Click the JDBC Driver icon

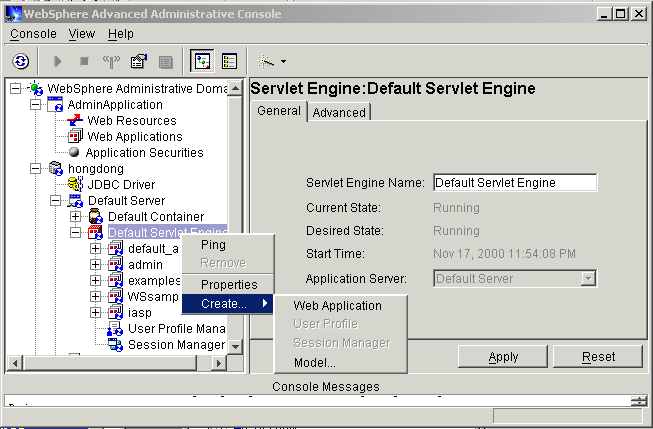click(75, 184)
